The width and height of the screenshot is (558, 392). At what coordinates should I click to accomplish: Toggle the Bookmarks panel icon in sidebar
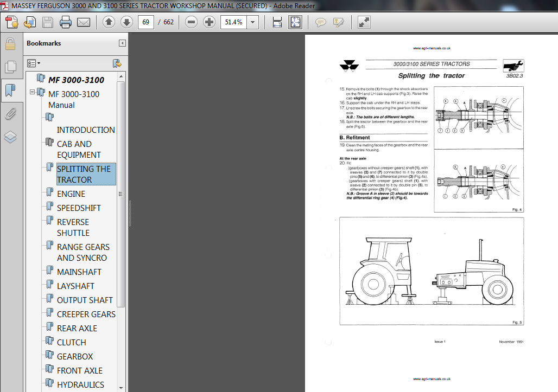click(x=10, y=90)
